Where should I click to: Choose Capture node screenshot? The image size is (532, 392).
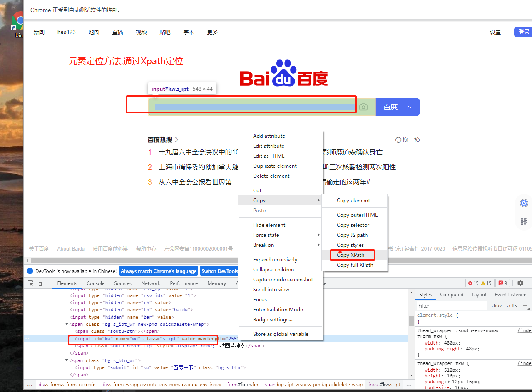pyautogui.click(x=280, y=280)
